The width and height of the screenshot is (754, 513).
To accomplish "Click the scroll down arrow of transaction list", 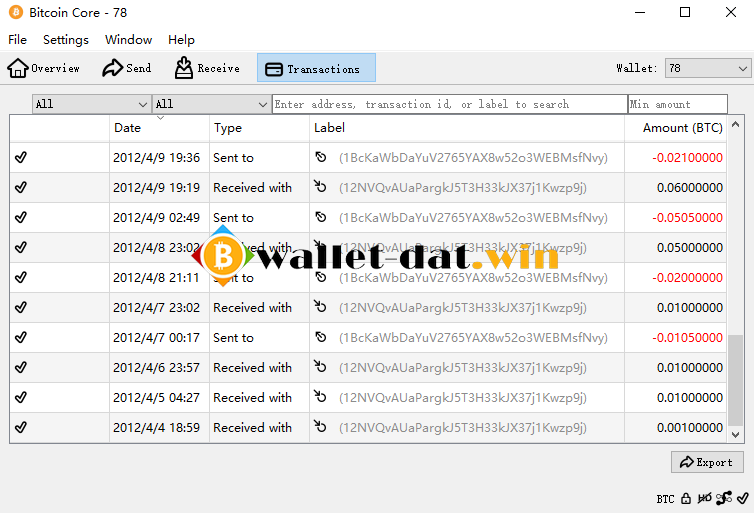I will pos(735,435).
